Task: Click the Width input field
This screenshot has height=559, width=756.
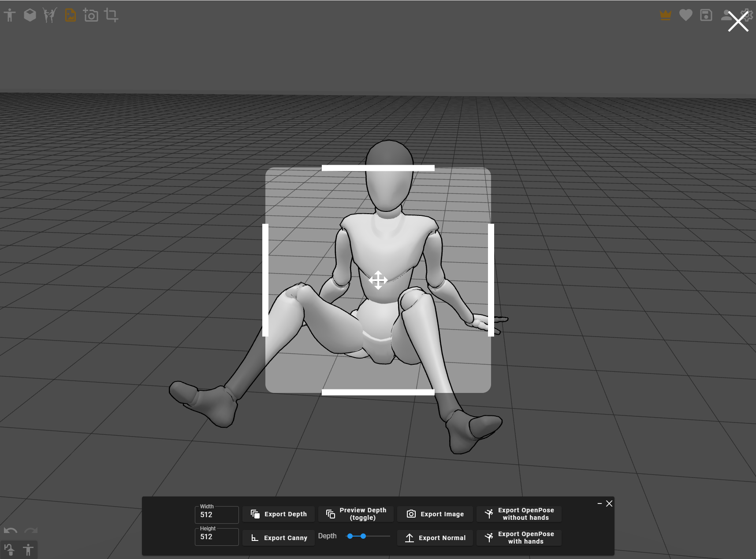Action: pos(216,515)
